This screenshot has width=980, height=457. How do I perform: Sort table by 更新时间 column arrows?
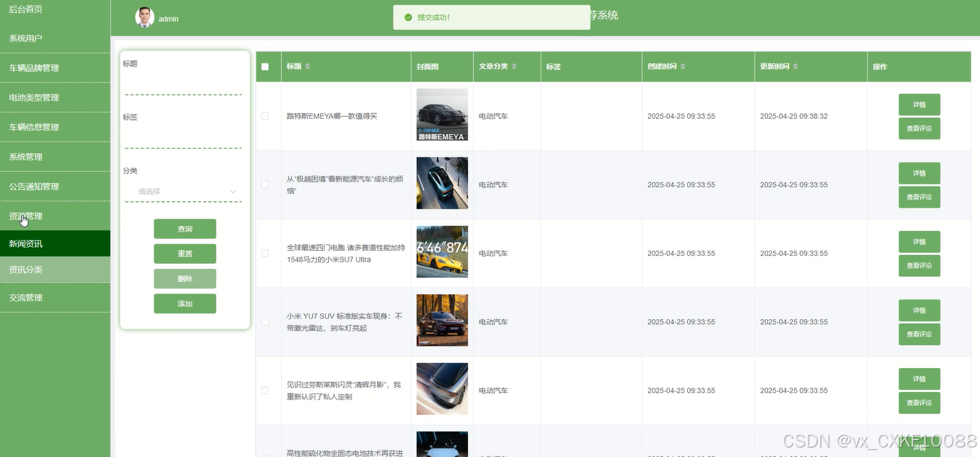tap(795, 66)
